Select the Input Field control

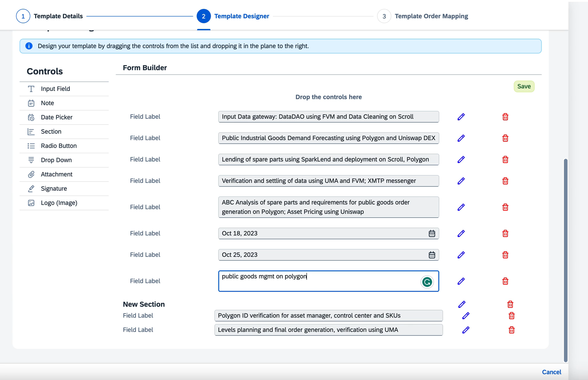tap(64, 89)
